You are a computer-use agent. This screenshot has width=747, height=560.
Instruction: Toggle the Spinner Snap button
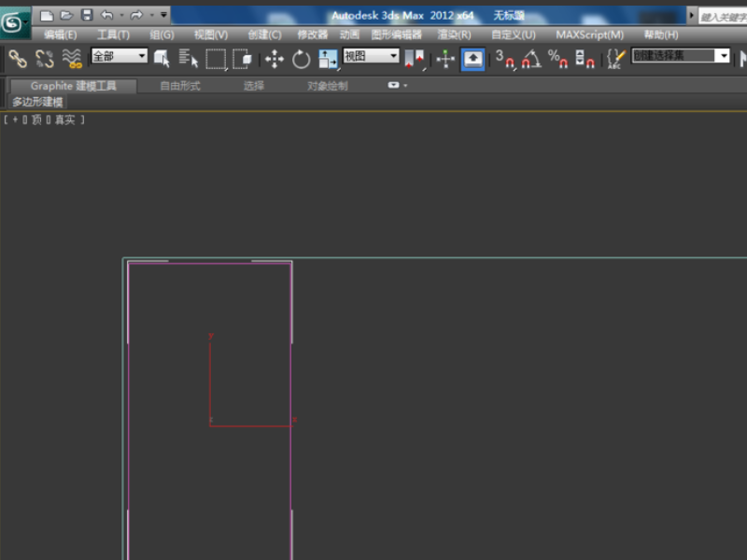[x=585, y=60]
